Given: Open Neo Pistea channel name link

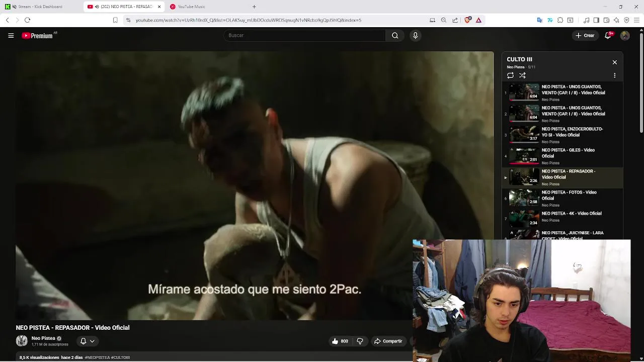Looking at the screenshot, I should 43,338.
